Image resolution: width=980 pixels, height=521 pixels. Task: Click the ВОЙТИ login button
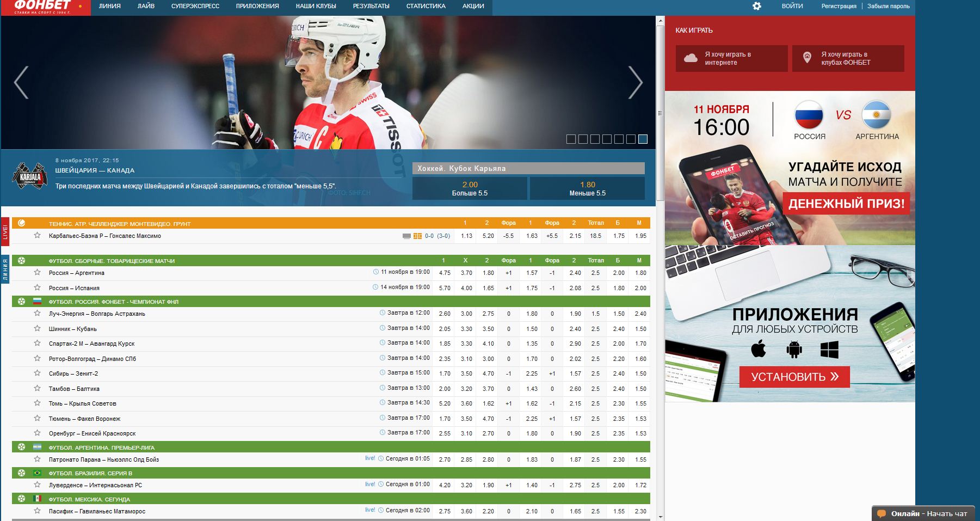point(792,6)
